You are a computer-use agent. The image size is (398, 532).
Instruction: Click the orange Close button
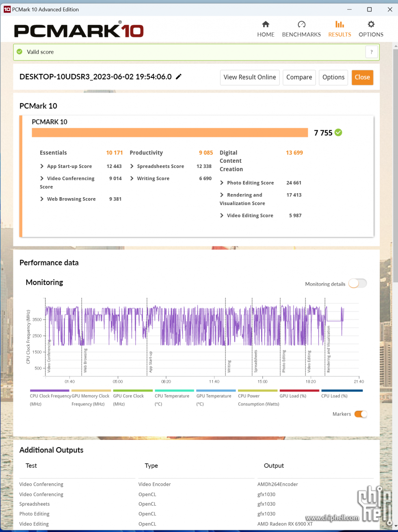(x=362, y=77)
